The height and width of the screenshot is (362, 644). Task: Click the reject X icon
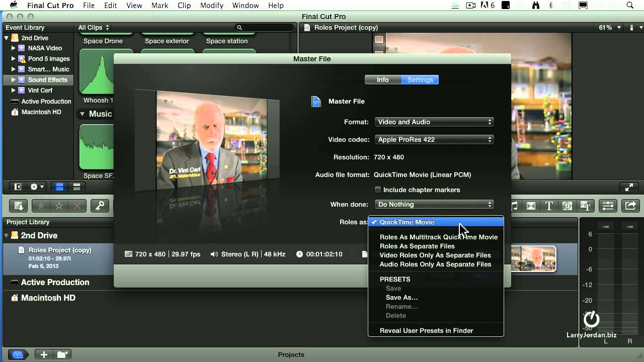point(77,206)
